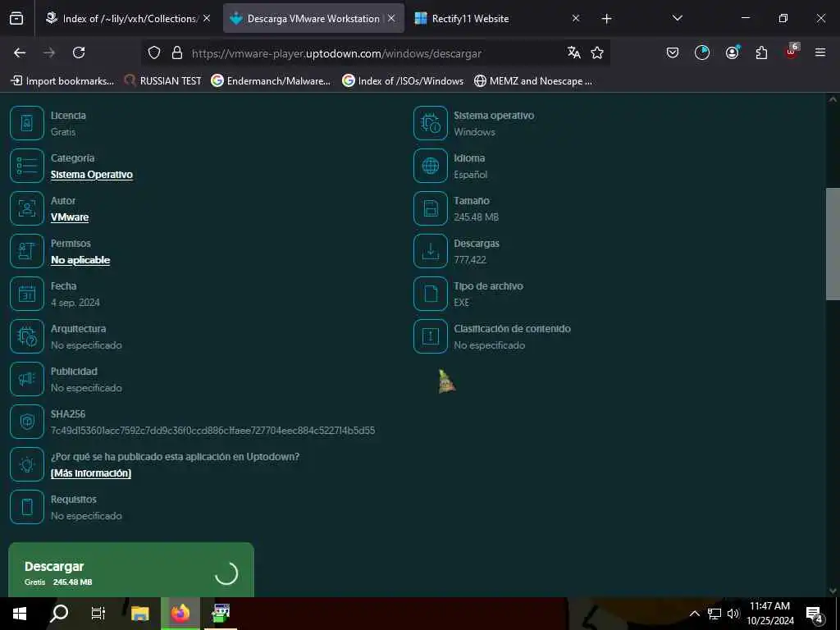Click the Tipo de archivo file icon

430,294
